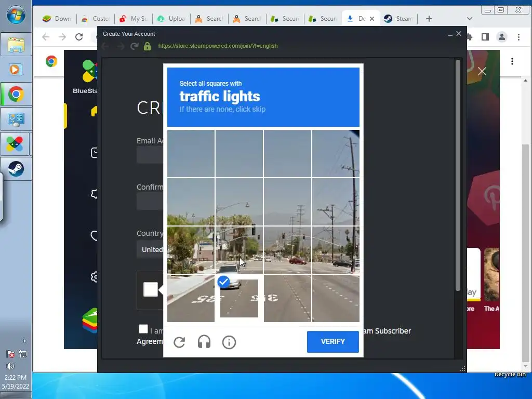The width and height of the screenshot is (532, 399).
Task: Open the Chrome extensions puzzle icon
Action: 470,37
